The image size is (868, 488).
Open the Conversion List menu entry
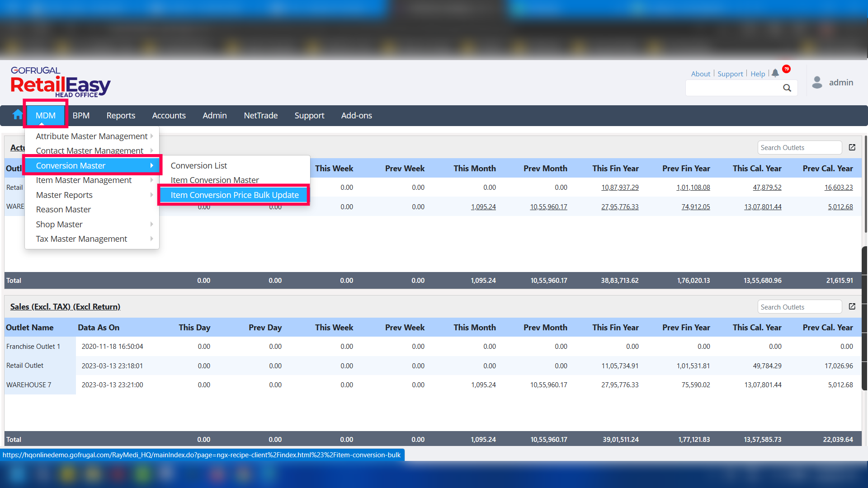199,165
